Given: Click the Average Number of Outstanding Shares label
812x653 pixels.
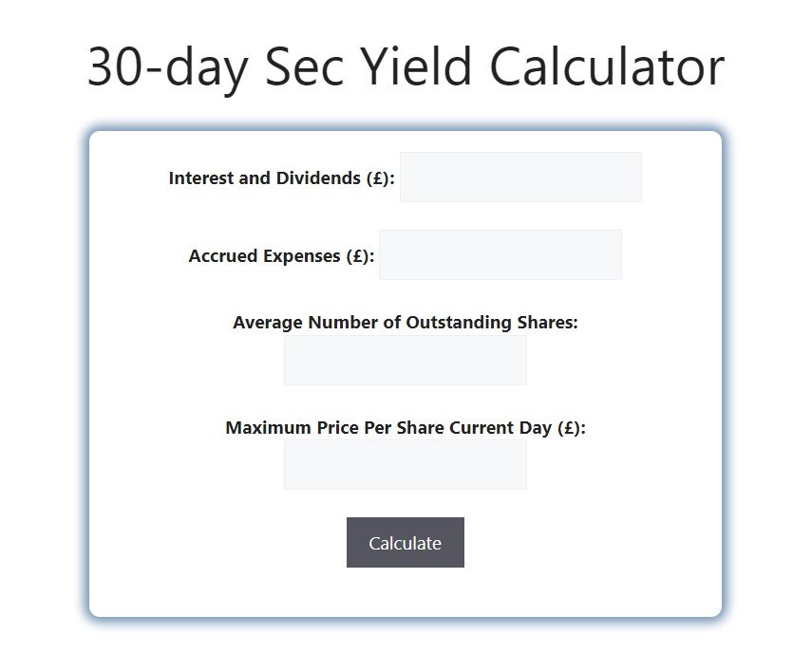Looking at the screenshot, I should pos(406,322).
